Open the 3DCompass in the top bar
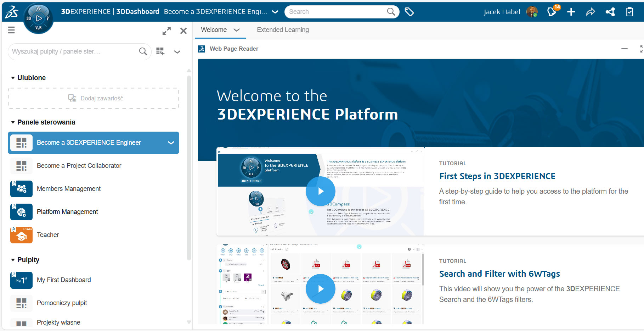This screenshot has height=331, width=644. click(38, 18)
